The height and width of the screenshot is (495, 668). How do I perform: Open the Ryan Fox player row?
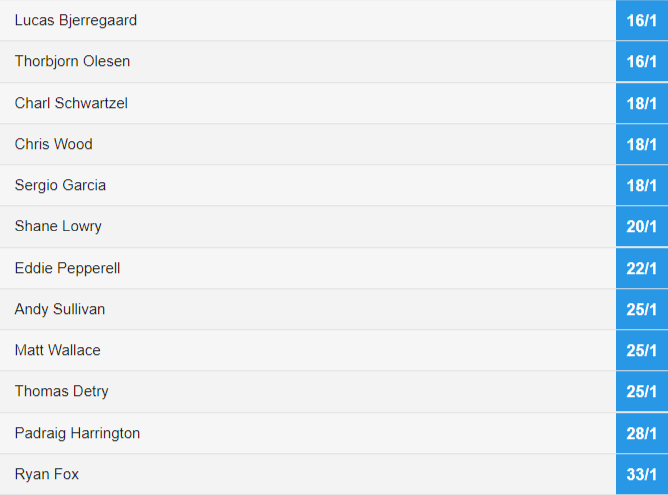click(308, 474)
